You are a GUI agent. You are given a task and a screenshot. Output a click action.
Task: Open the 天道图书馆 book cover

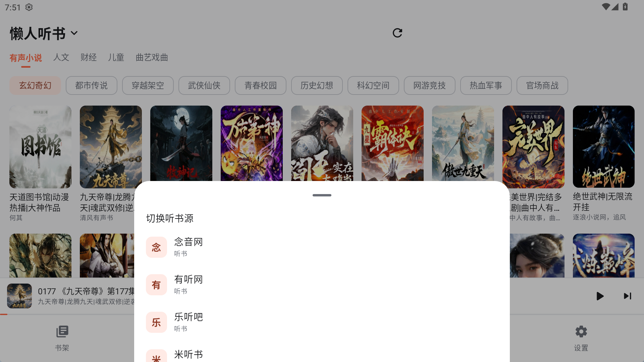[x=40, y=147]
